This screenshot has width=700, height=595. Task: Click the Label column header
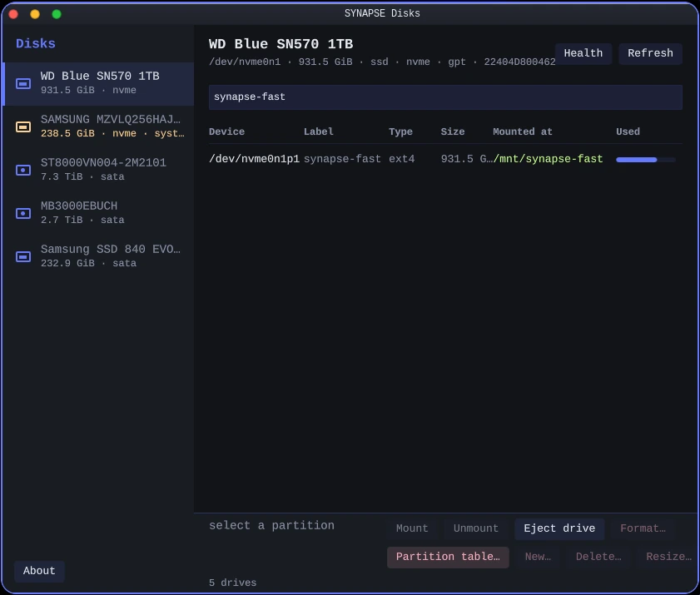[x=318, y=131]
